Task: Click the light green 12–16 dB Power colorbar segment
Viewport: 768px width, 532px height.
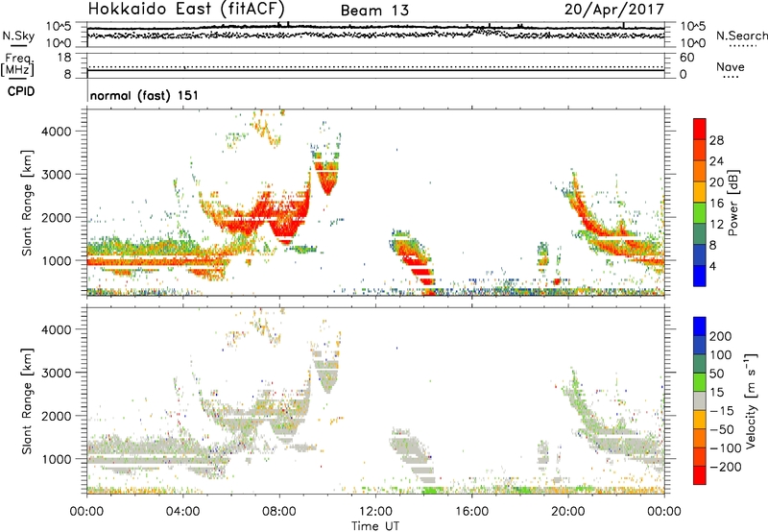Action: point(700,212)
